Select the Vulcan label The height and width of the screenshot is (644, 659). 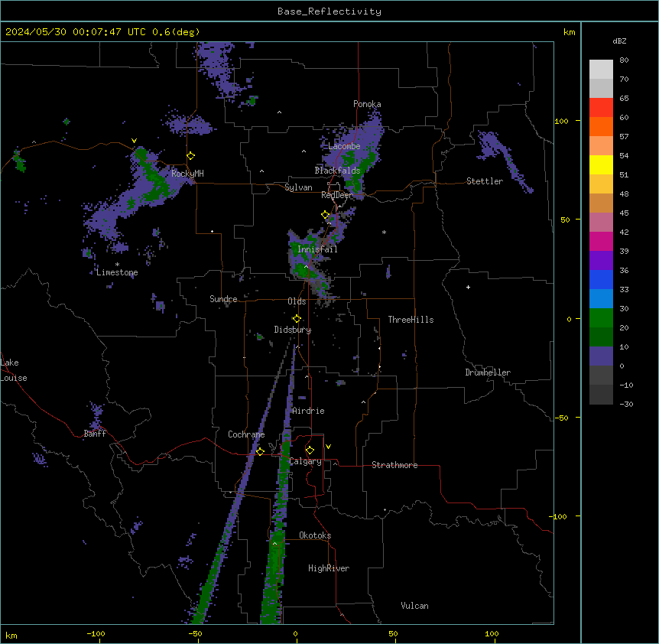click(415, 606)
